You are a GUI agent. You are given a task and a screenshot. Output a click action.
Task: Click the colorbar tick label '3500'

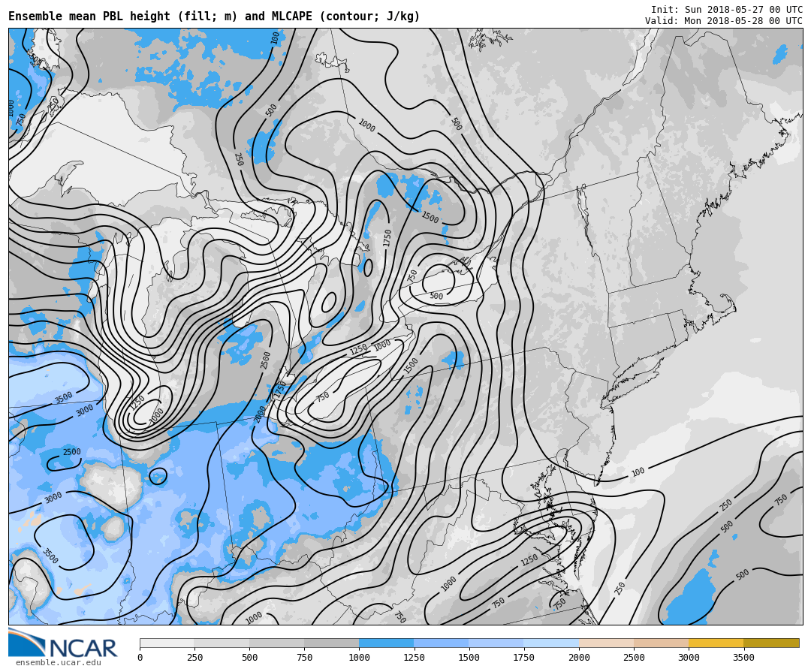click(743, 658)
